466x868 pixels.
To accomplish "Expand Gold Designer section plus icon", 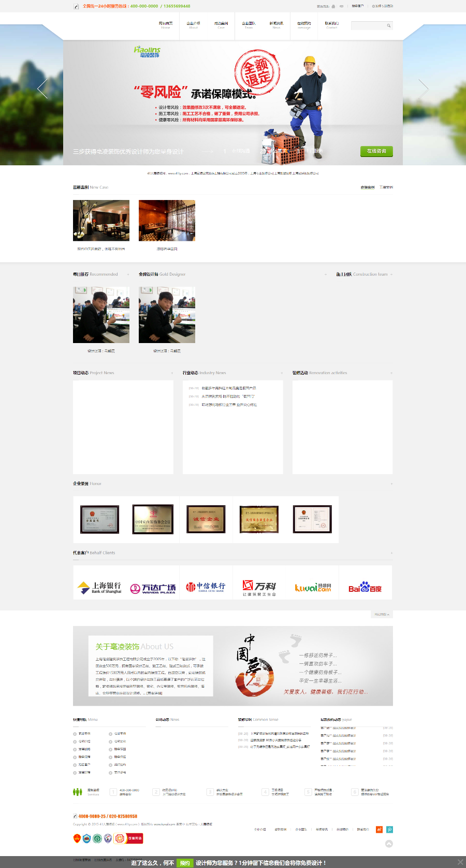I will point(325,275).
